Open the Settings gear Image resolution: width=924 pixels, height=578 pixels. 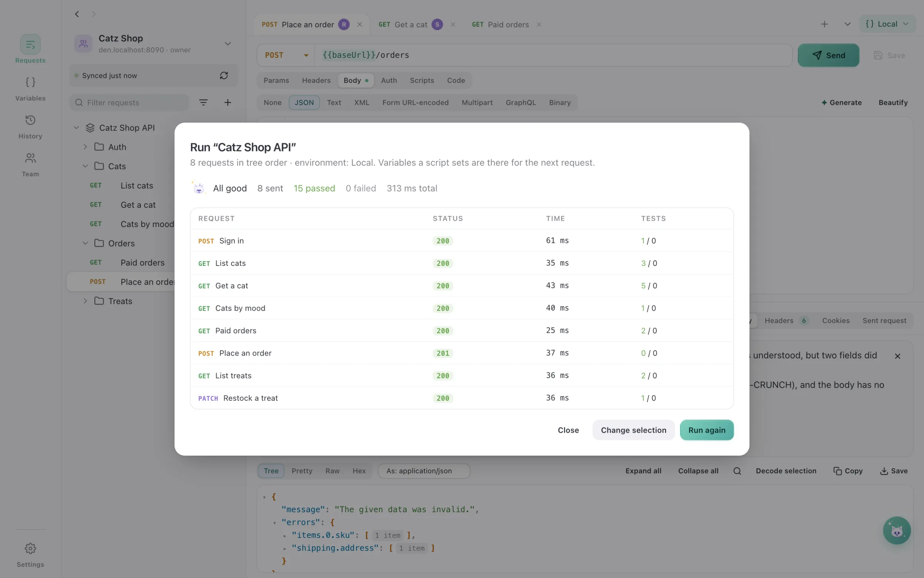pyautogui.click(x=30, y=555)
